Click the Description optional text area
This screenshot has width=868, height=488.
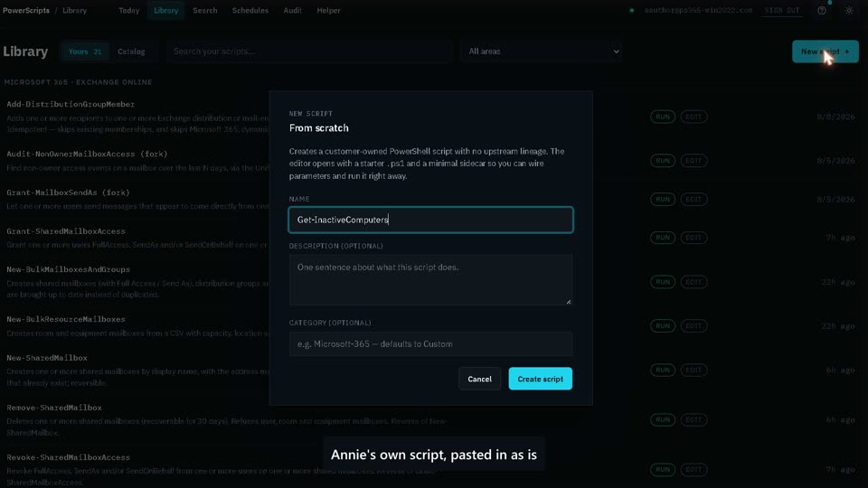430,280
